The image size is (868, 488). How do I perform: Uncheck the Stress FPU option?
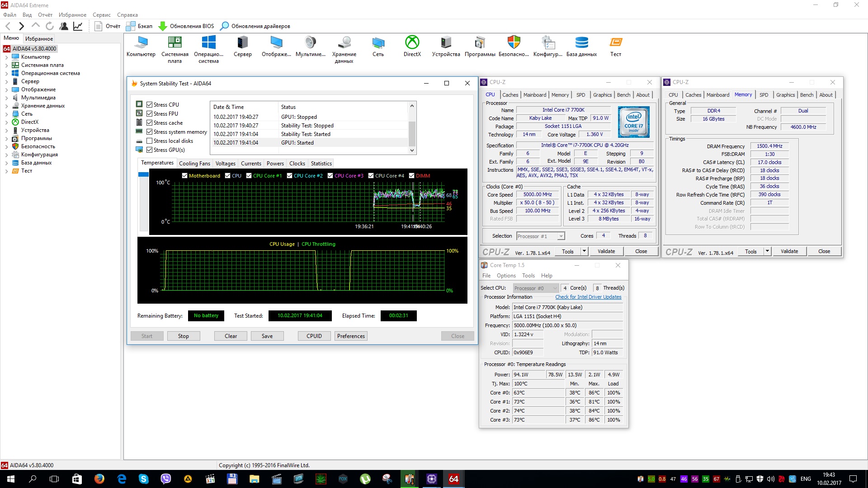[x=150, y=114]
